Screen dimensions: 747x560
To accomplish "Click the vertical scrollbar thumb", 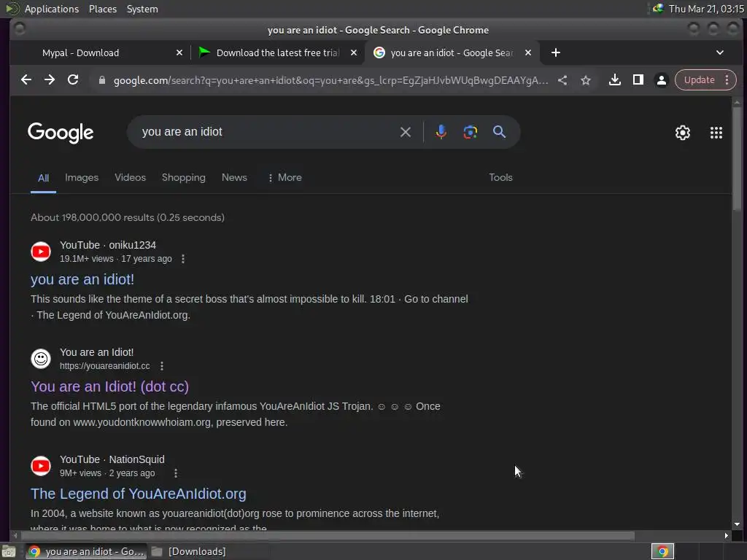I will (737, 159).
